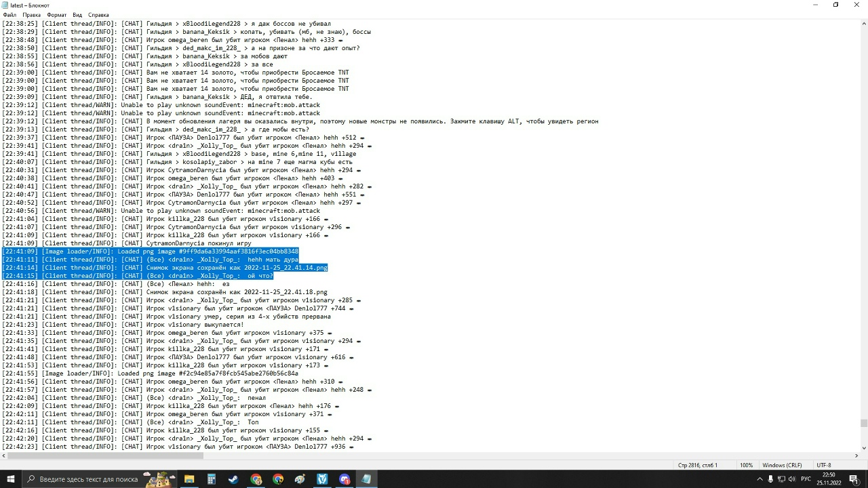Viewport: 868px width, 488px height.
Task: Open volume control from the system tray
Action: 792,479
